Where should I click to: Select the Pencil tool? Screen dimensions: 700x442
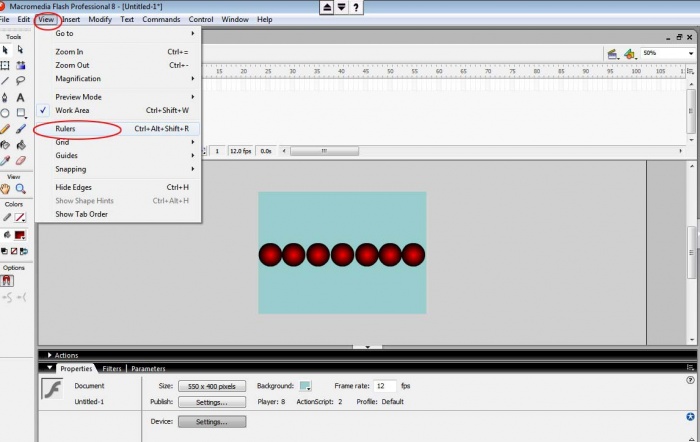(x=5, y=129)
